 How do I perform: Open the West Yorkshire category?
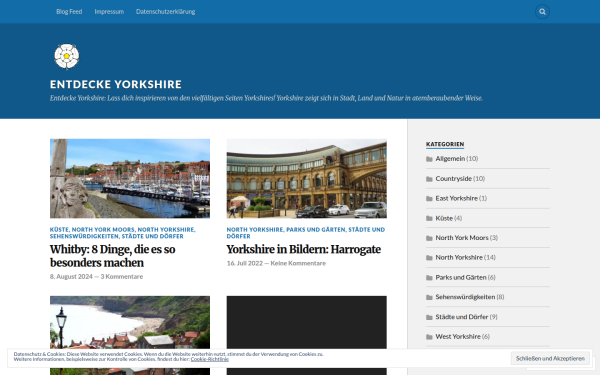pos(458,336)
